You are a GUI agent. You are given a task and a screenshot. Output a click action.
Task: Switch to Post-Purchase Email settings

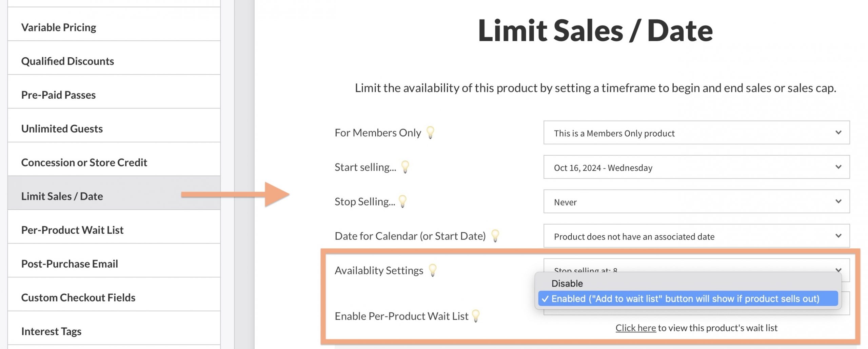(70, 264)
